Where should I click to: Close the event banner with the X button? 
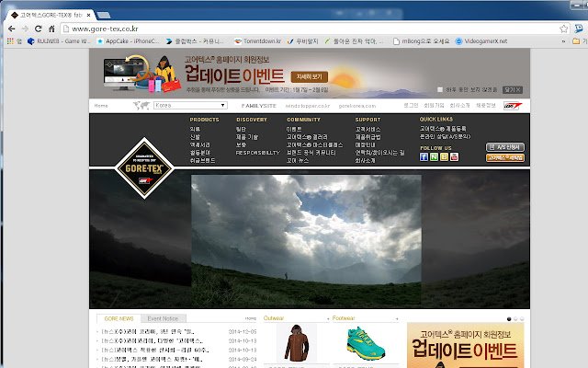pyautogui.click(x=513, y=90)
